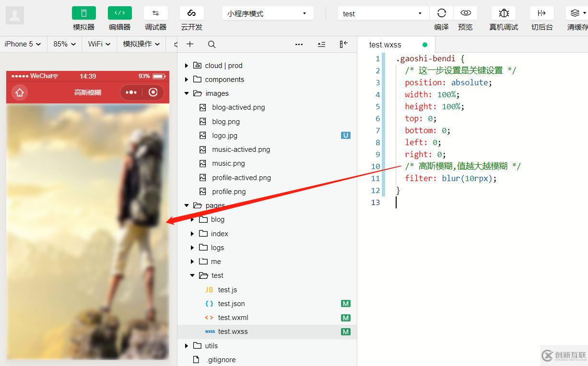Click the clear cache layers icon
This screenshot has height=366, width=588.
point(576,13)
